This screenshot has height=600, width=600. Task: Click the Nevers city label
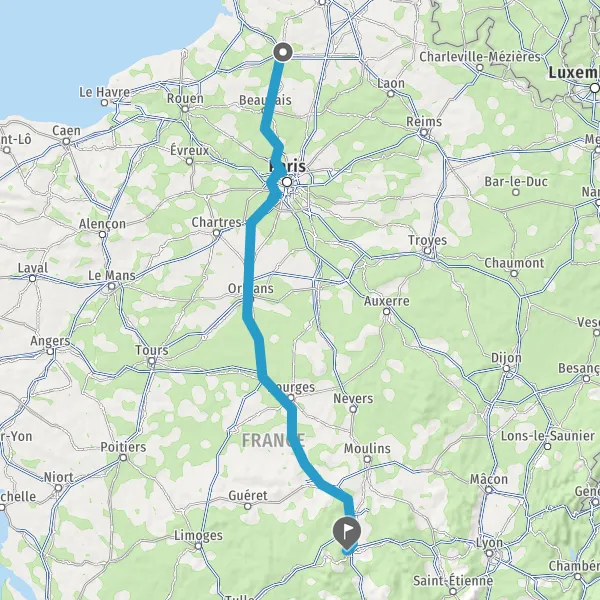(x=353, y=398)
